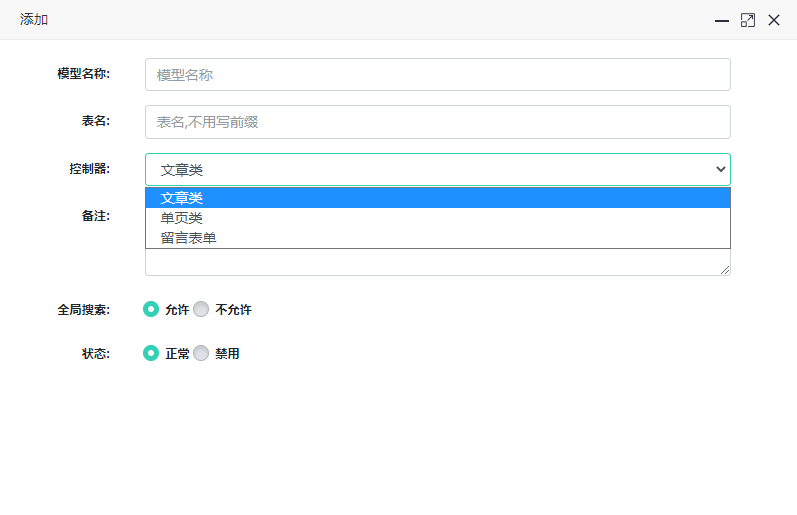The image size is (797, 515).
Task: Click the textarea resize handle corner
Action: tap(725, 269)
